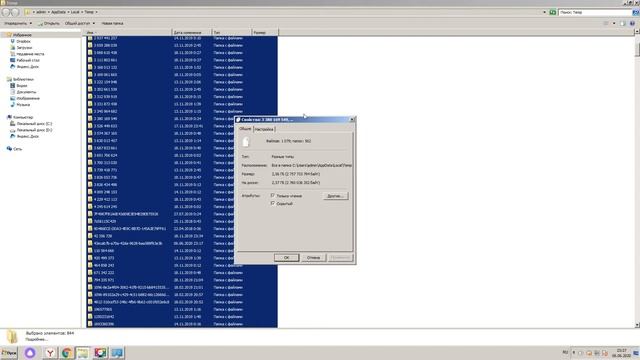Click the change view icon in toolbar

[606, 23]
